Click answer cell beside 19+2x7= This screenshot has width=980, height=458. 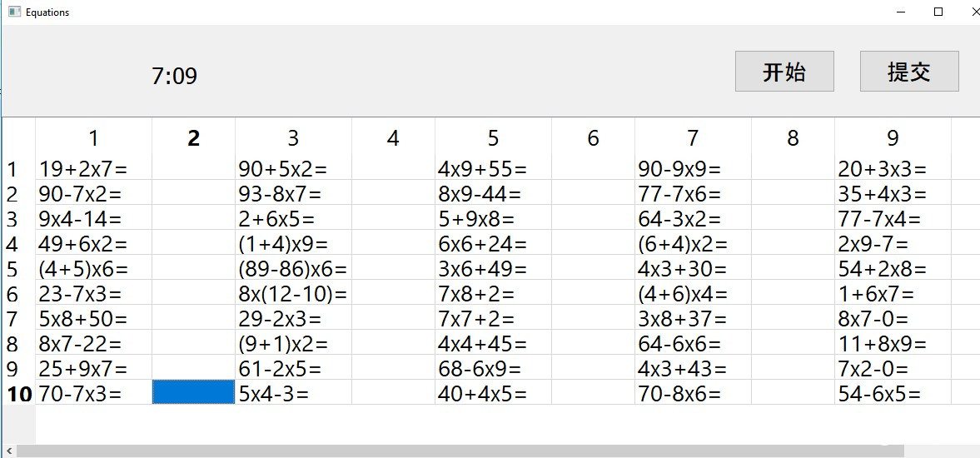coord(193,169)
